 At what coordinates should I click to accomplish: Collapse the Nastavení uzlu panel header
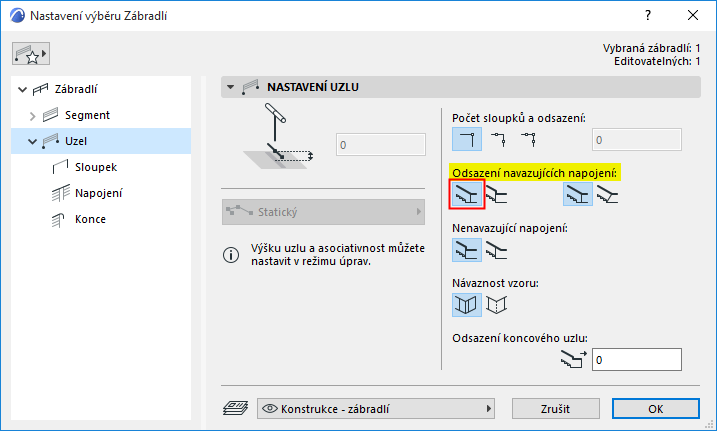click(x=231, y=87)
